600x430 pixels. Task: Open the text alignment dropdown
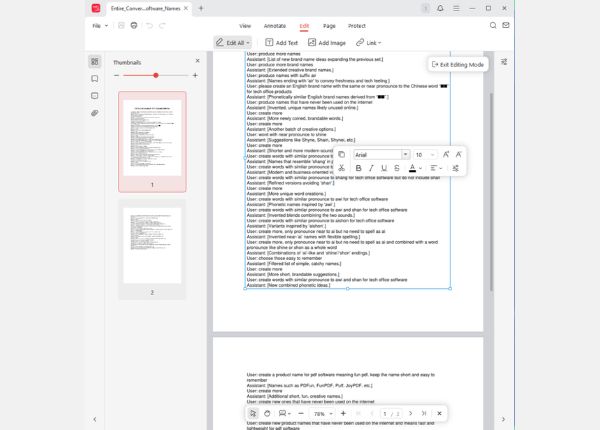pyautogui.click(x=436, y=168)
